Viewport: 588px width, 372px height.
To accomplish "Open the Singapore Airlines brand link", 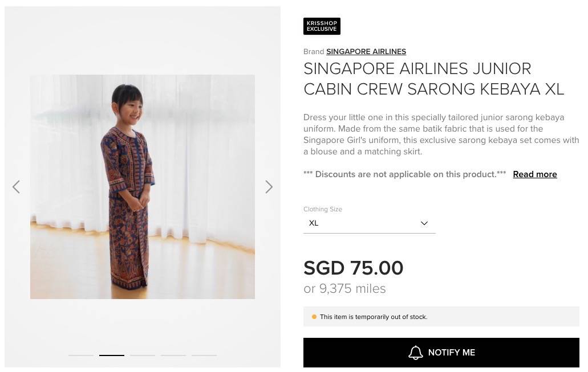I will (x=366, y=52).
